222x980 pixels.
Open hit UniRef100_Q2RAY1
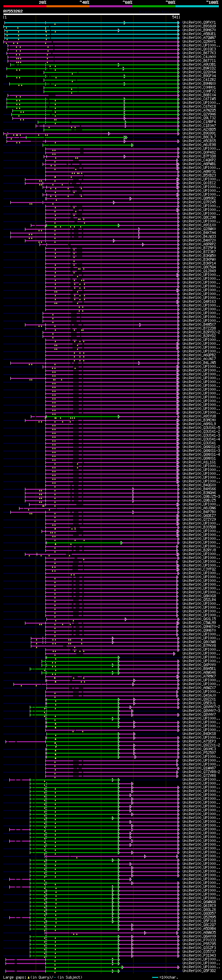pyautogui.click(x=199, y=41)
